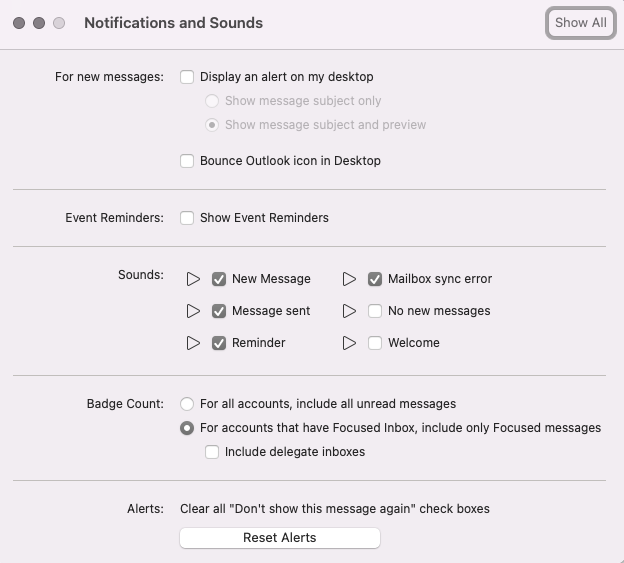Uncheck the New Message sound checkbox

(x=219, y=279)
